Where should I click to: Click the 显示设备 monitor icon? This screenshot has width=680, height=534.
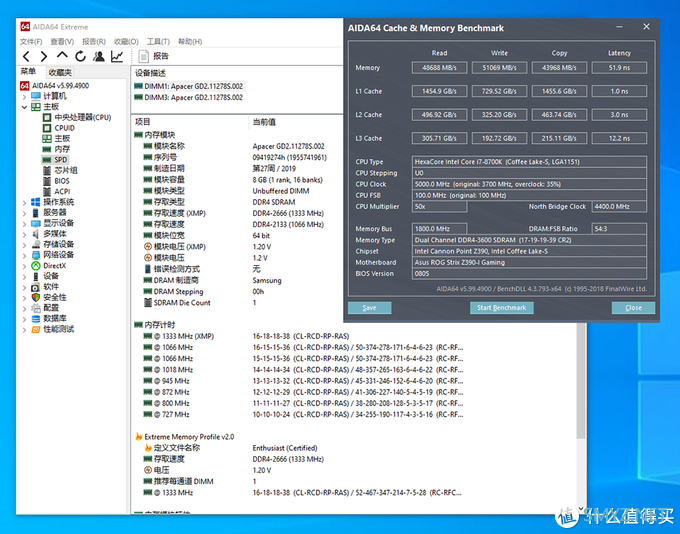click(36, 223)
